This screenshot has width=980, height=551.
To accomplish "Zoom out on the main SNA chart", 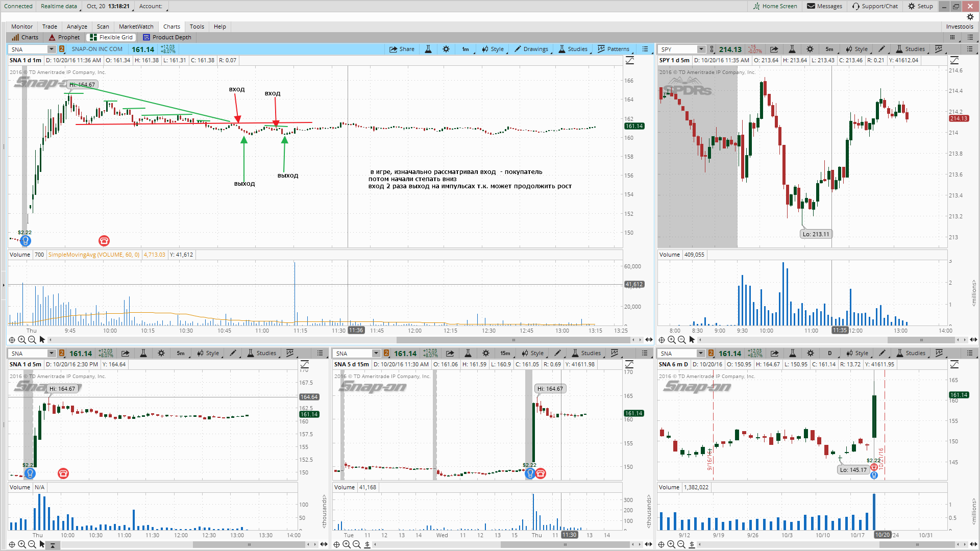I will click(x=32, y=340).
